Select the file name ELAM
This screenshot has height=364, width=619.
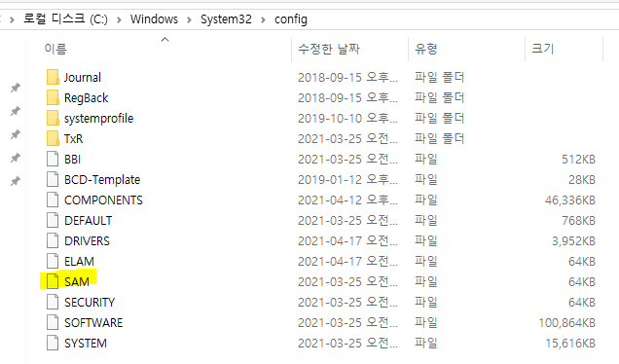point(79,262)
